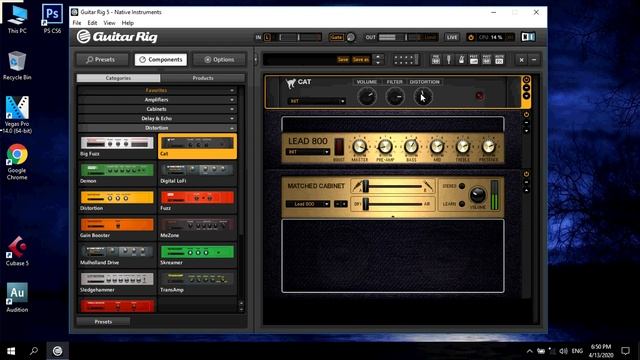Toggle the output Limit button

click(x=430, y=37)
